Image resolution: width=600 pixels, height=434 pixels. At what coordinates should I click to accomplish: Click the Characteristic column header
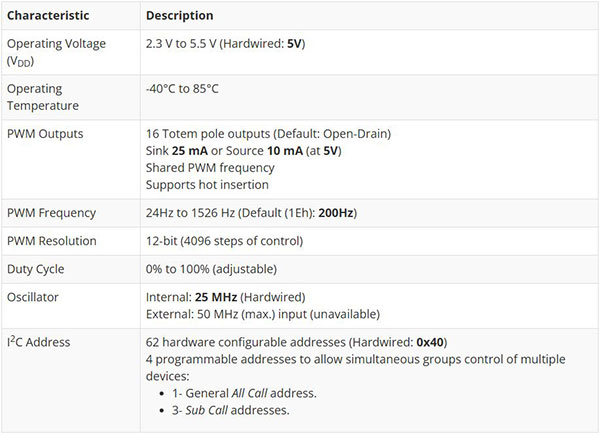[x=48, y=16]
